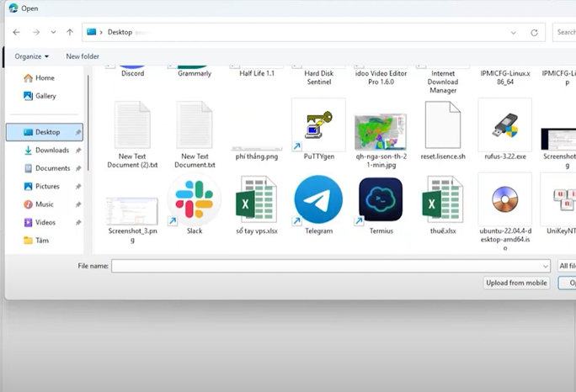Click the New folder command
The width and height of the screenshot is (576, 392).
[x=83, y=56]
